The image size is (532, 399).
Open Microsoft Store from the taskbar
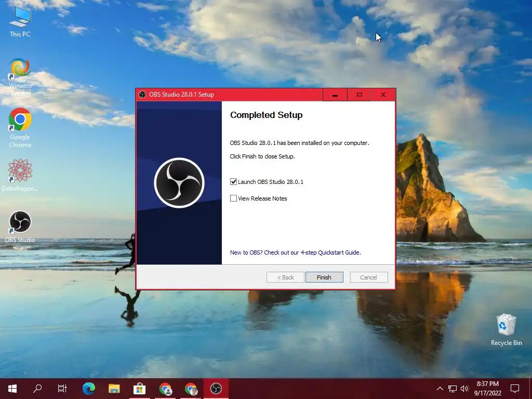pos(139,389)
